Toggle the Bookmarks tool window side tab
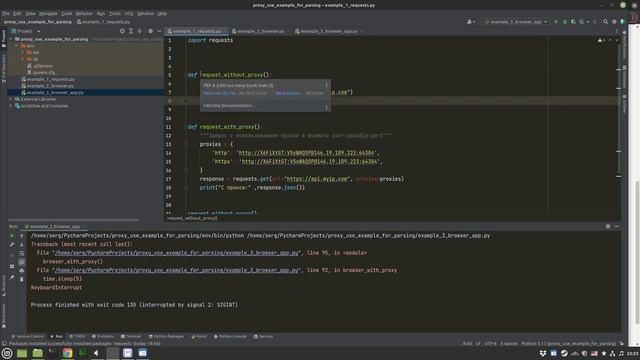Screen dimensions: 640x360 pos(4,316)
